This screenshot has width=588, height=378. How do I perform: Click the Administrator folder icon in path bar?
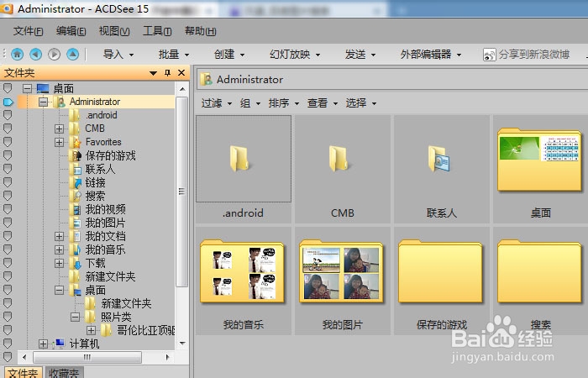click(x=206, y=80)
